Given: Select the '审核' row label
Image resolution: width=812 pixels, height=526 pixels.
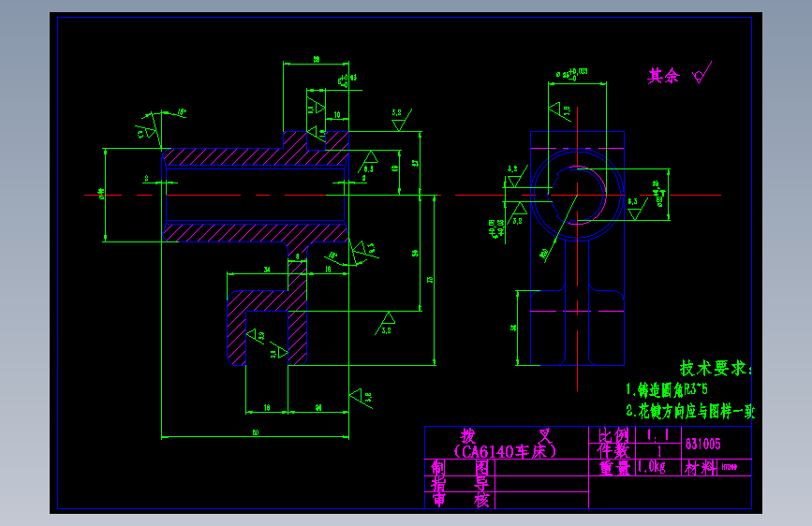Looking at the screenshot, I should pyautogui.click(x=460, y=500).
